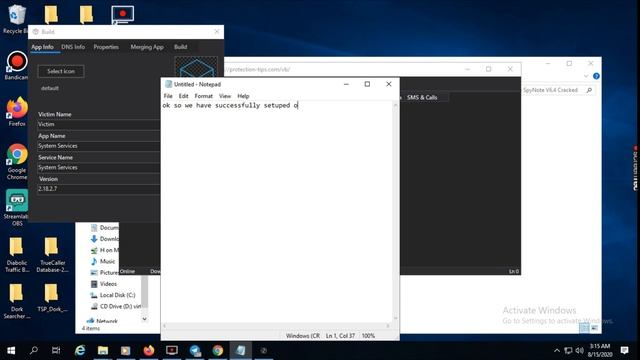The image size is (640, 360).
Task: Open Merging App tab in Build window
Action: pos(147,47)
